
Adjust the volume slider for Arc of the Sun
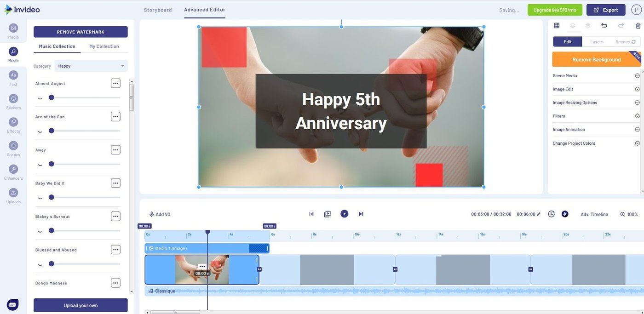coord(51,131)
